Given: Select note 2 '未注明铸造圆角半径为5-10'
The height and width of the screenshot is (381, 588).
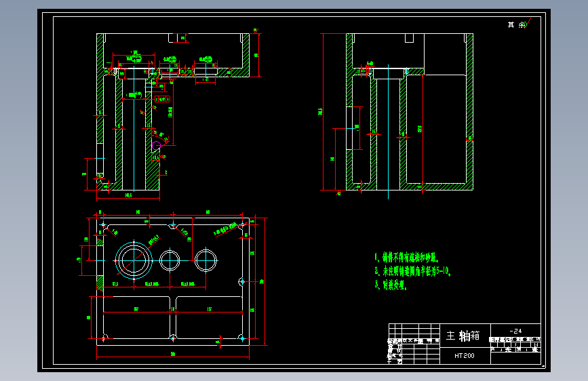Looking at the screenshot, I should coord(412,271).
